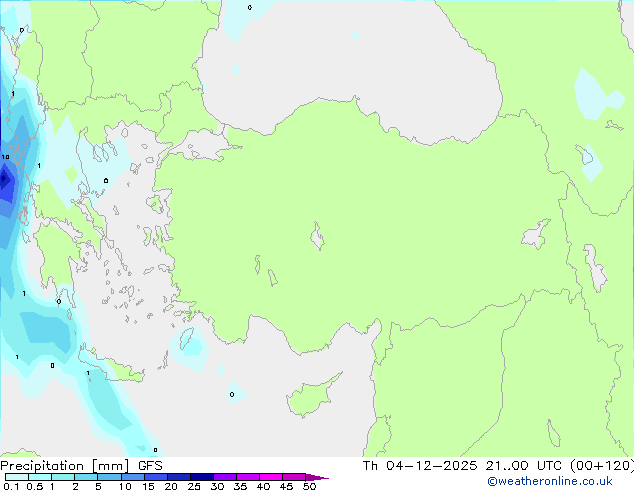Select the 25–30 mm dark navy swatch
Screen dimensions: 634x490
tap(202, 477)
